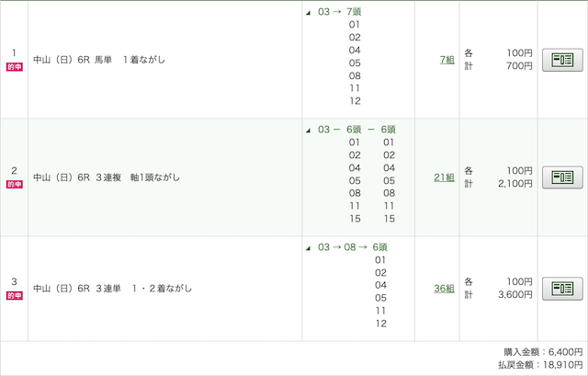Select the 中山（日）6R 馬単 1着ながし entry
Viewport: 588px width, 376px height.
(99, 60)
